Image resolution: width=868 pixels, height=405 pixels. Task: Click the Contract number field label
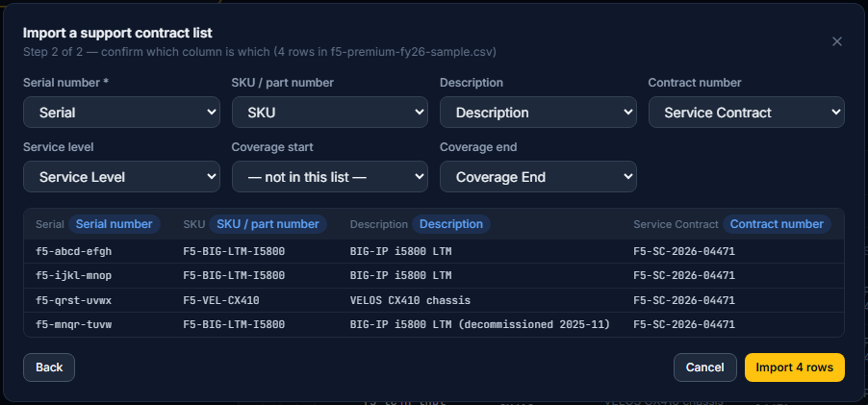click(695, 83)
